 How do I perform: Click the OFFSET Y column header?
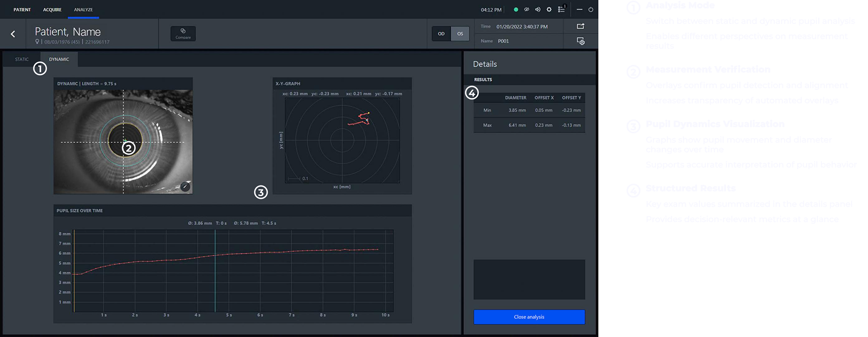click(x=571, y=98)
